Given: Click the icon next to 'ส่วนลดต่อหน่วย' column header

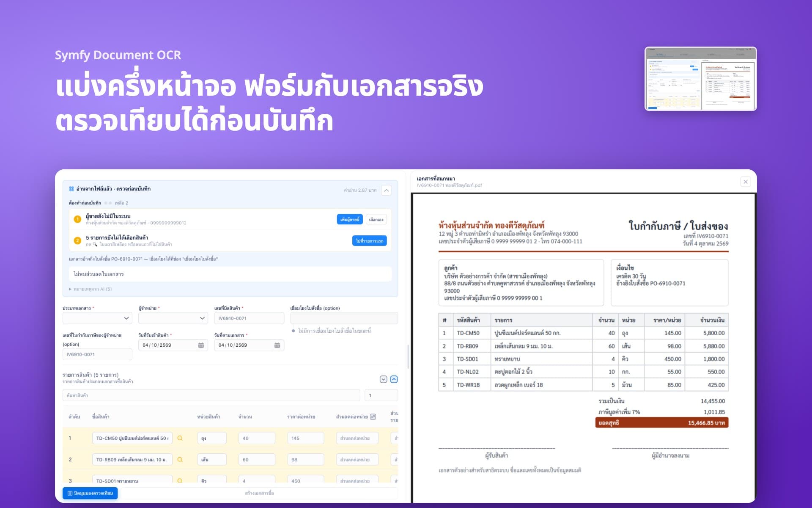Looking at the screenshot, I should [373, 417].
